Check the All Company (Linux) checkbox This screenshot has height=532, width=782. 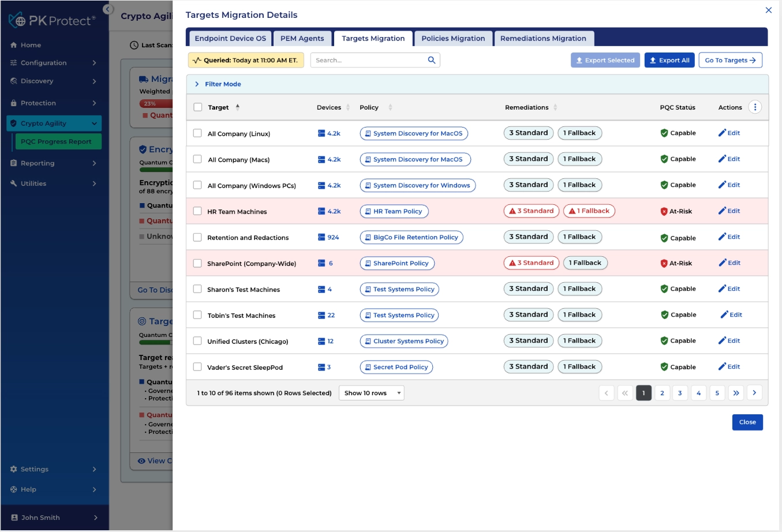(x=197, y=133)
